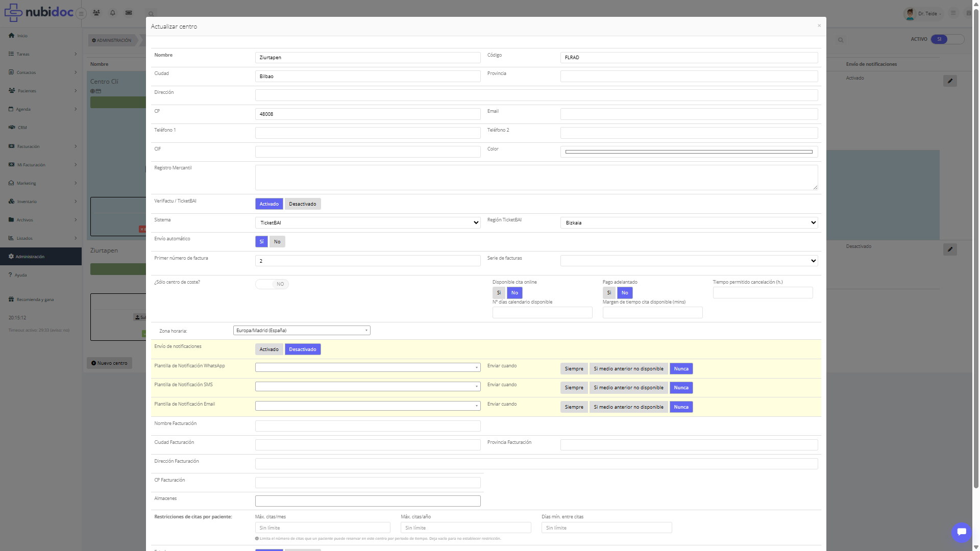Select Siempre for Email Enviar cuando
Viewport: 980px width, 551px height.
(574, 407)
